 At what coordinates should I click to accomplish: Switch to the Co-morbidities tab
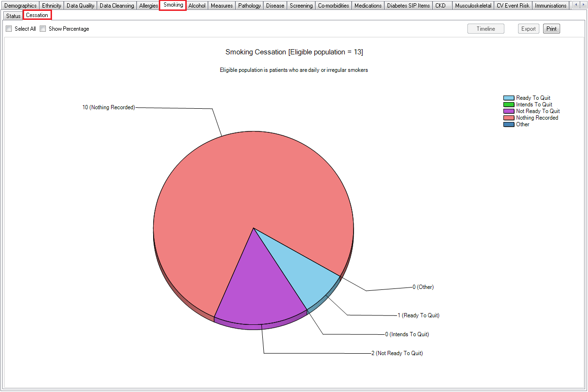[334, 6]
